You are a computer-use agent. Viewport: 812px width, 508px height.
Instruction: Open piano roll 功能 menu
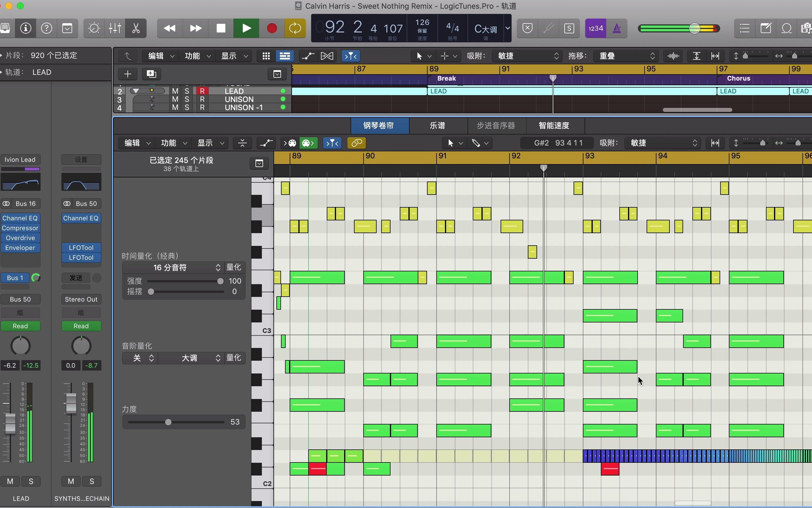pyautogui.click(x=173, y=143)
